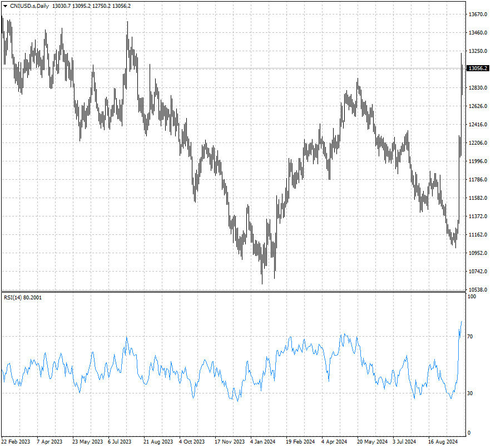This screenshot has height=448, width=491.
Task: Click the RSI 100 scale label
Action: [x=471, y=297]
